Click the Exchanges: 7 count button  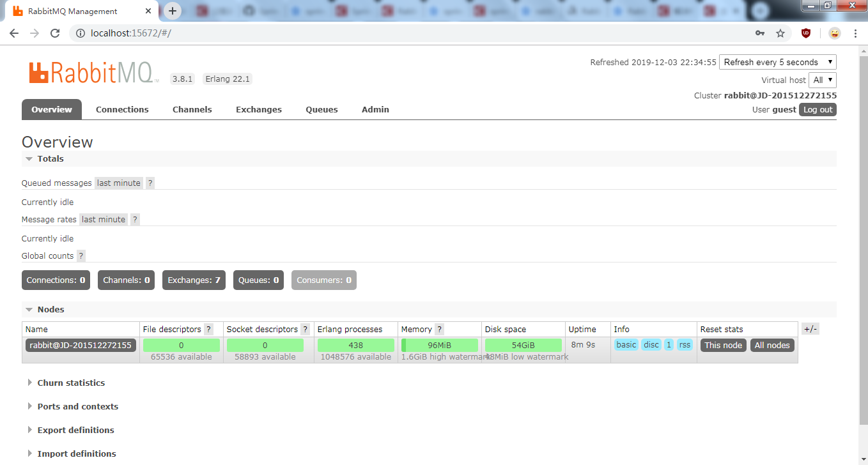point(194,280)
